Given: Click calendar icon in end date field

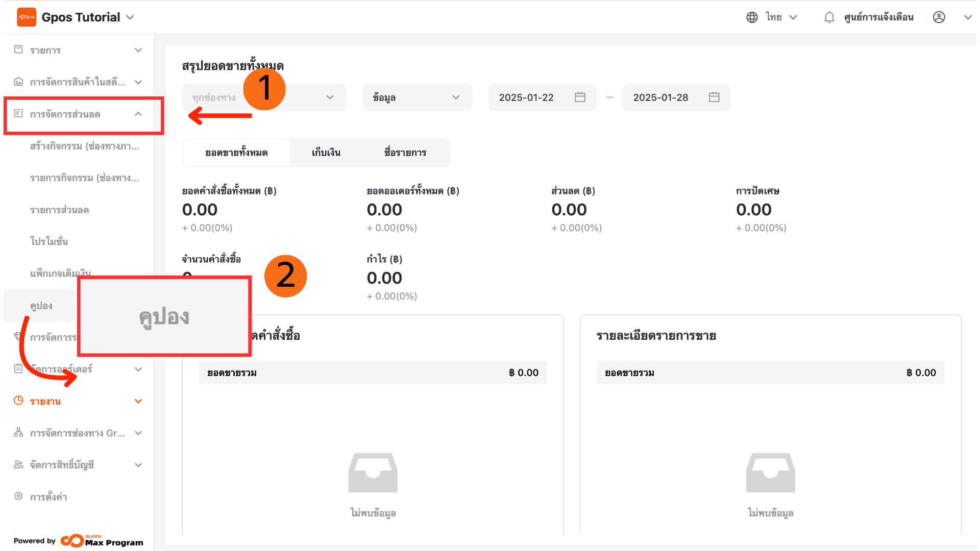Looking at the screenshot, I should pos(714,97).
